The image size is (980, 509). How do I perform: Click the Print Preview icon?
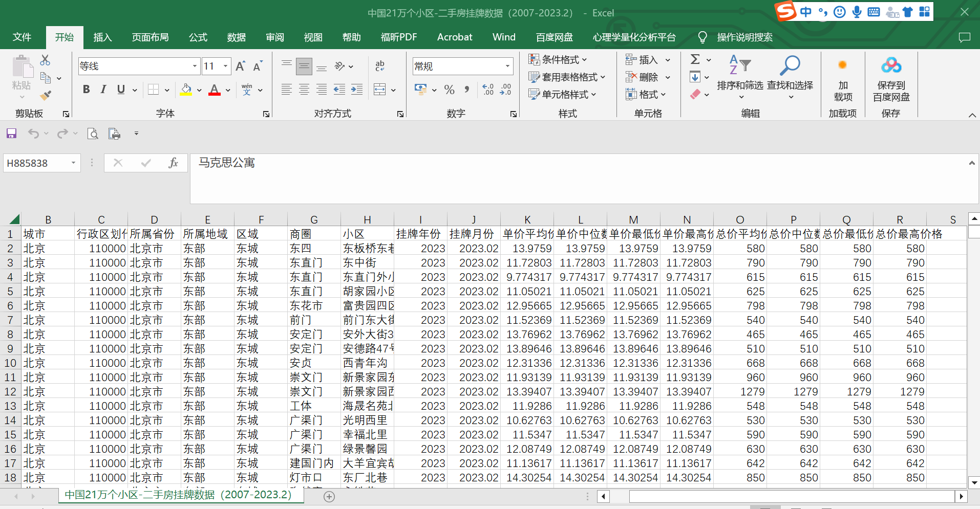pyautogui.click(x=93, y=134)
